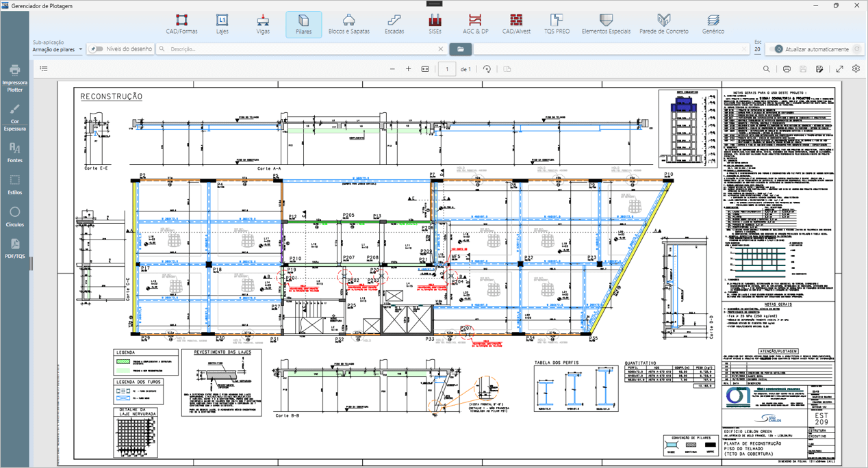
Task: Switch to Elementos Especiais tab
Action: pos(606,24)
